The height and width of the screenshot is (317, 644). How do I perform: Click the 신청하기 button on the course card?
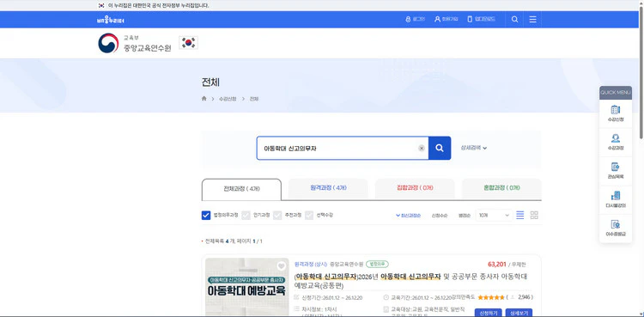489,313
